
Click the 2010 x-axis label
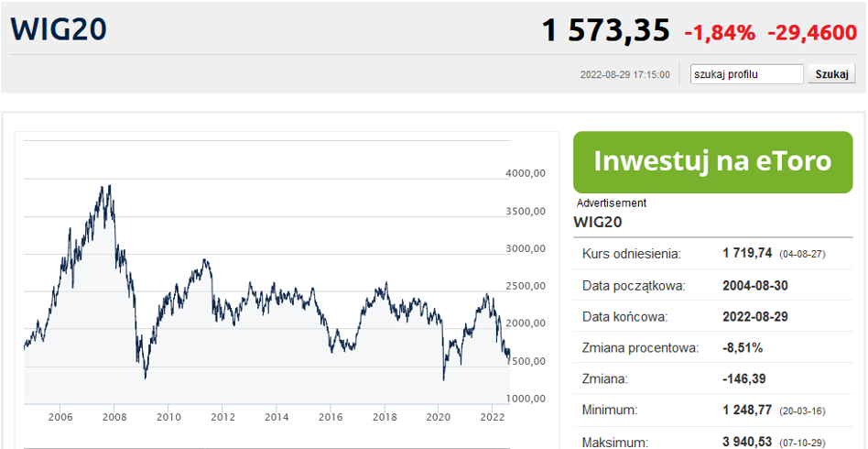pyautogui.click(x=168, y=417)
